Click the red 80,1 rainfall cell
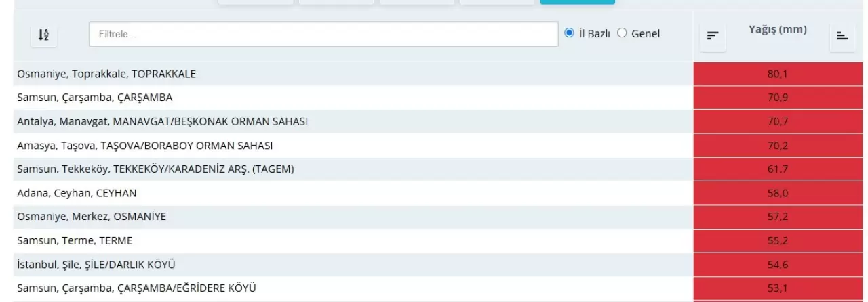The height and width of the screenshot is (302, 868). point(778,74)
